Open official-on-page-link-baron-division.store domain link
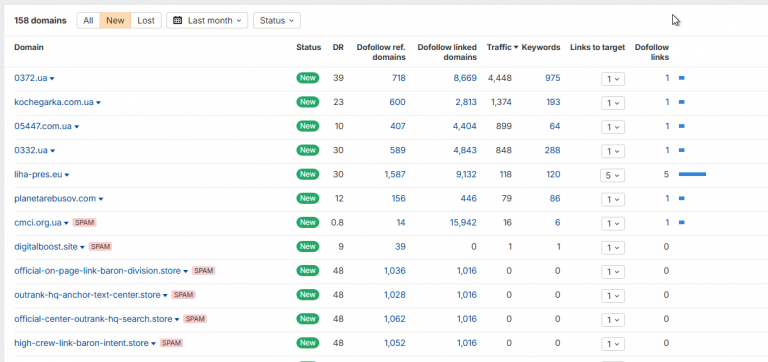 97,271
